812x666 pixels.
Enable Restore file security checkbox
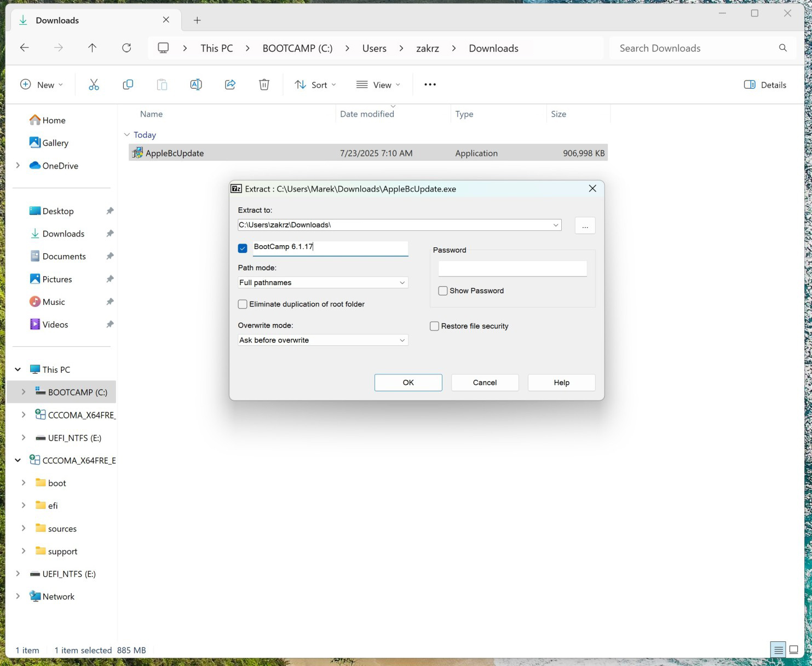coord(434,326)
